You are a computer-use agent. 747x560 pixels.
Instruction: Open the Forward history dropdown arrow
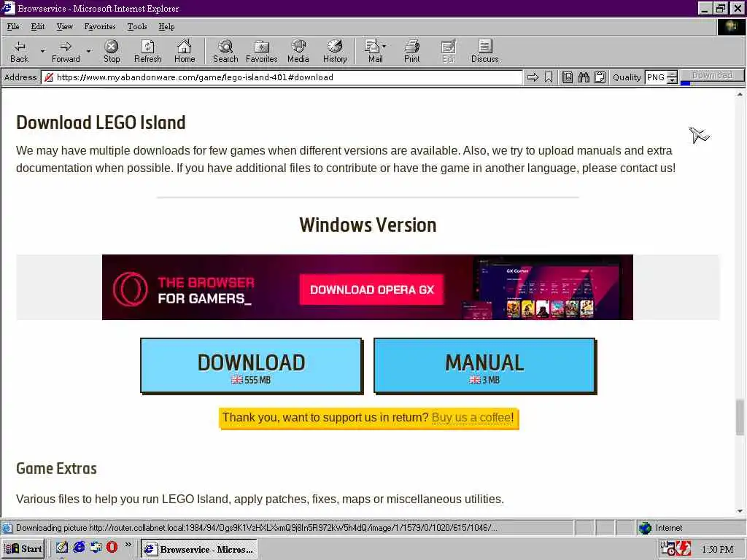(88, 50)
